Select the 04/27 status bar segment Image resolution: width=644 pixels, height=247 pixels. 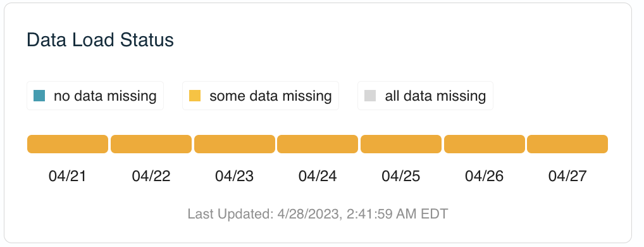pos(567,144)
